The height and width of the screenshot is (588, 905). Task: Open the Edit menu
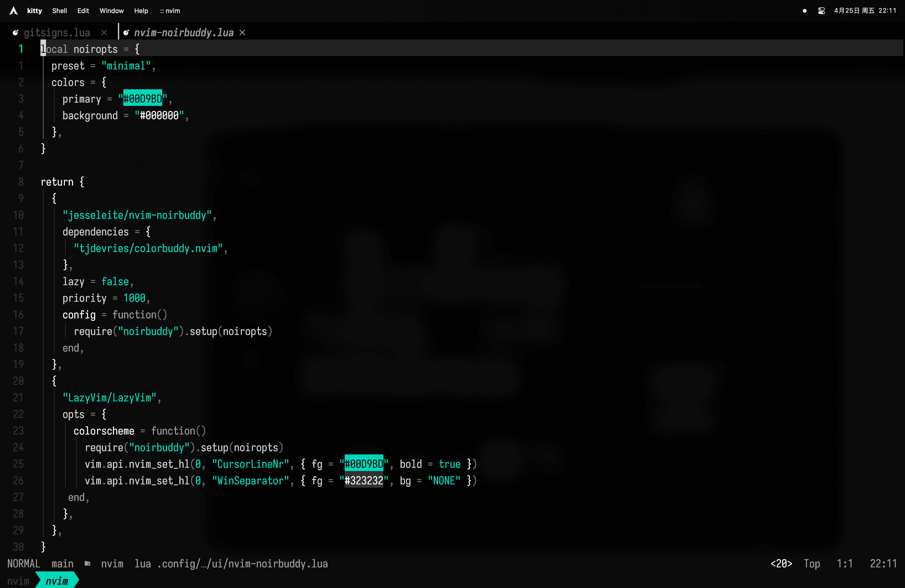(x=83, y=11)
